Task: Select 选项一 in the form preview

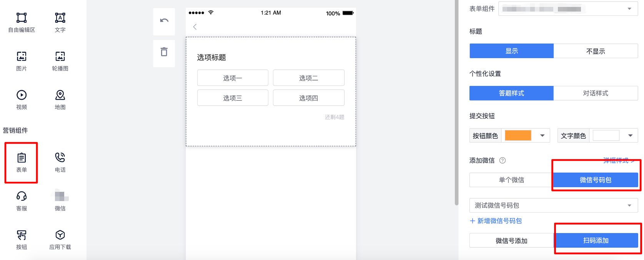Action: [x=233, y=78]
